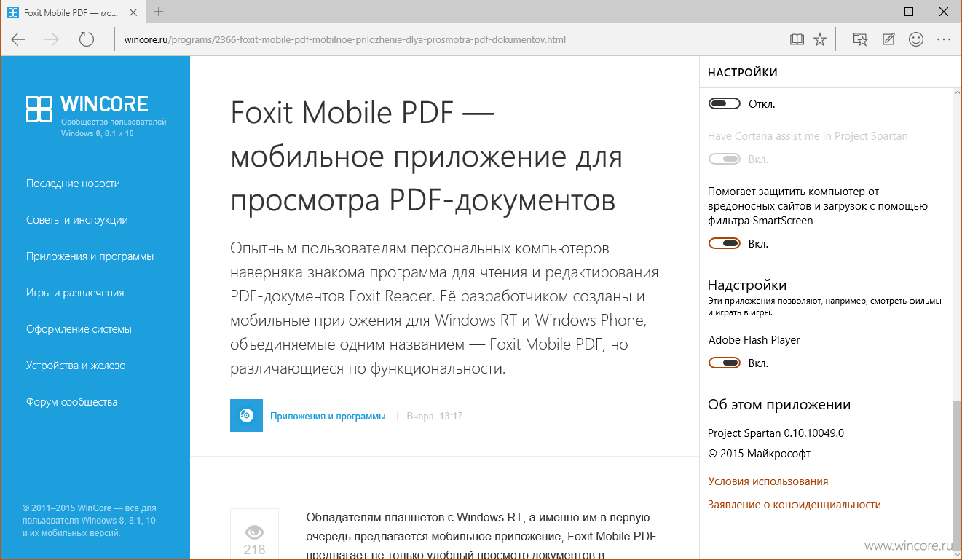Click the address bar URL

(345, 40)
